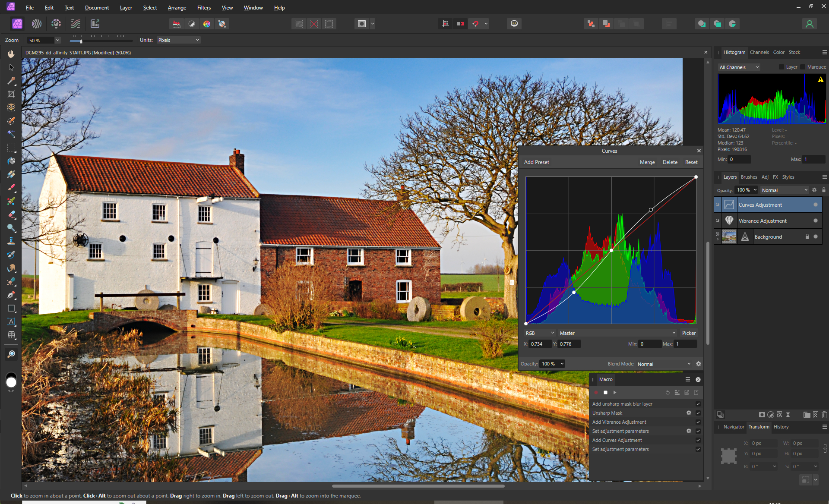Switch to the Liquify persona icon
This screenshot has width=829, height=504.
37,24
